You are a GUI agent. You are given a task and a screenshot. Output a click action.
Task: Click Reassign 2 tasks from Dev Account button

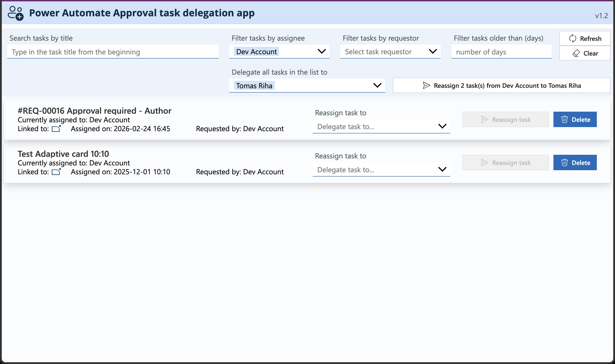[501, 85]
